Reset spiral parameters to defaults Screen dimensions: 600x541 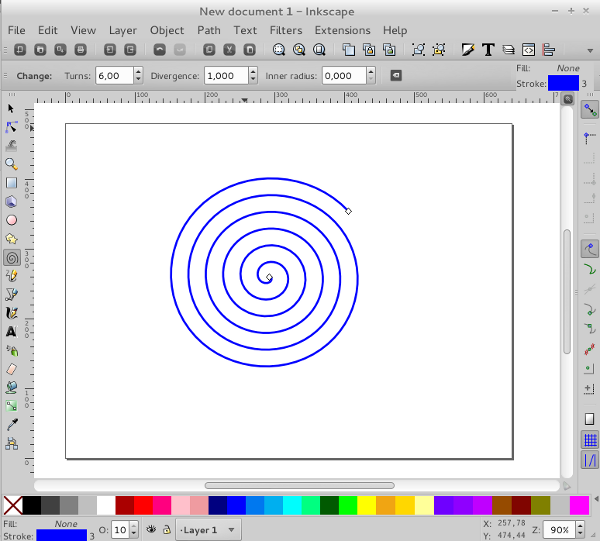[x=396, y=75]
